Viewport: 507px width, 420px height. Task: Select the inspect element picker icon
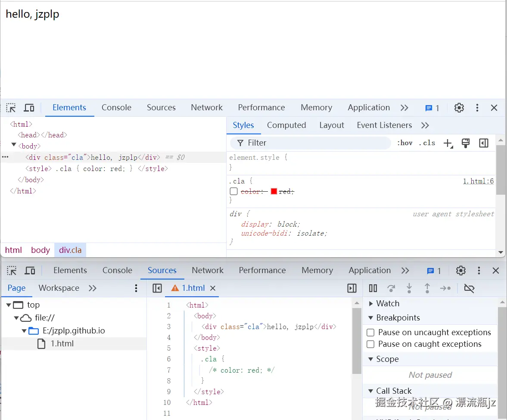pyautogui.click(x=10, y=108)
